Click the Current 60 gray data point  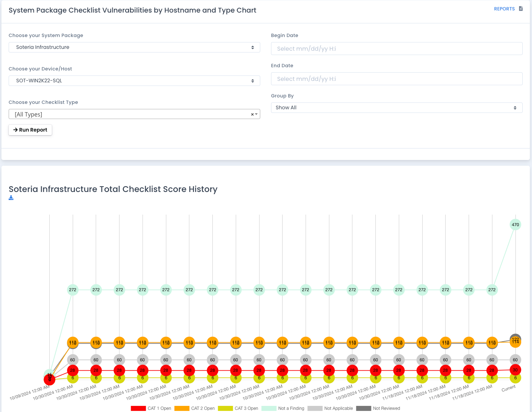tap(515, 360)
